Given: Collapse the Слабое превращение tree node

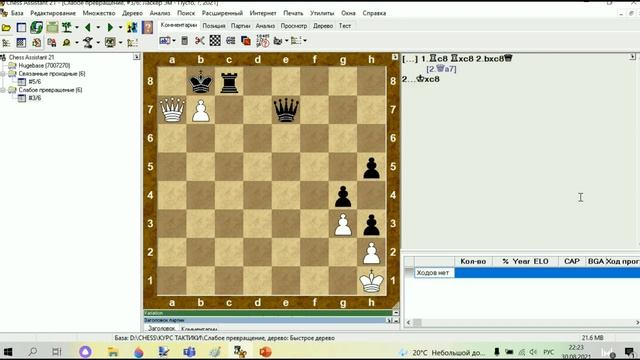Looking at the screenshot, I should [x=3, y=90].
